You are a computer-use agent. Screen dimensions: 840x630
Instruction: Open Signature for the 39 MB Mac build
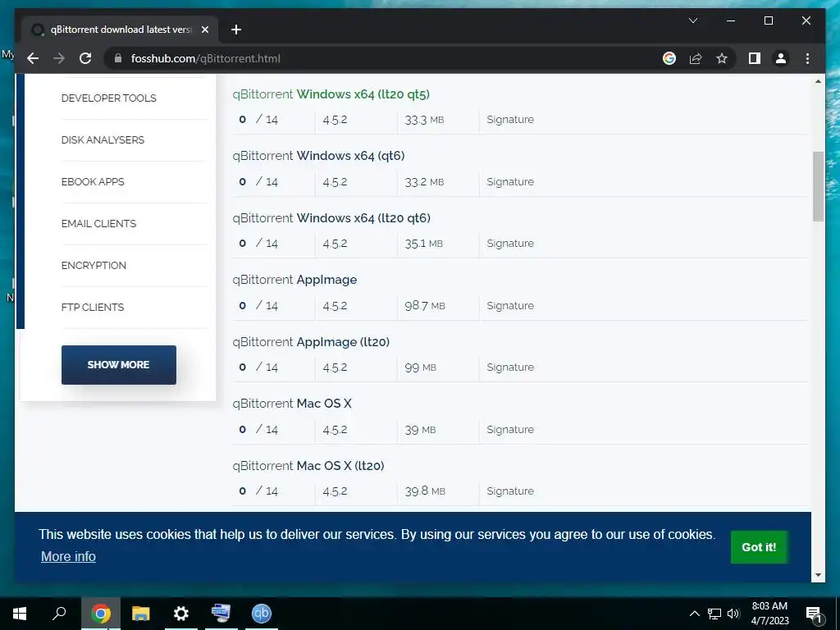(510, 429)
